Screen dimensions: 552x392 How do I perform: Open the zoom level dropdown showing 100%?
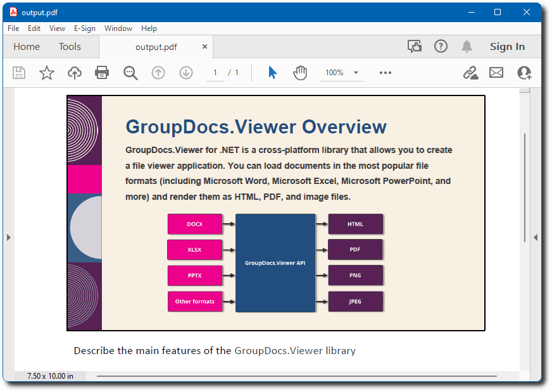(341, 72)
